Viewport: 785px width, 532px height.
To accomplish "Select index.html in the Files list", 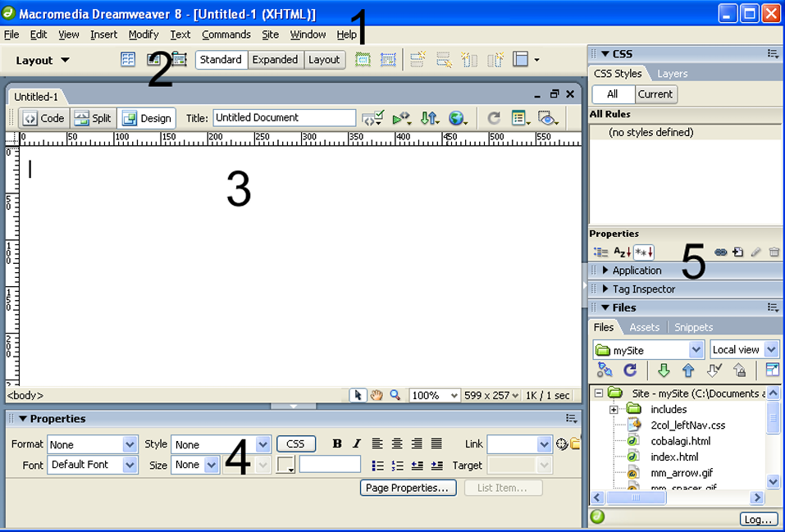I will [674, 457].
